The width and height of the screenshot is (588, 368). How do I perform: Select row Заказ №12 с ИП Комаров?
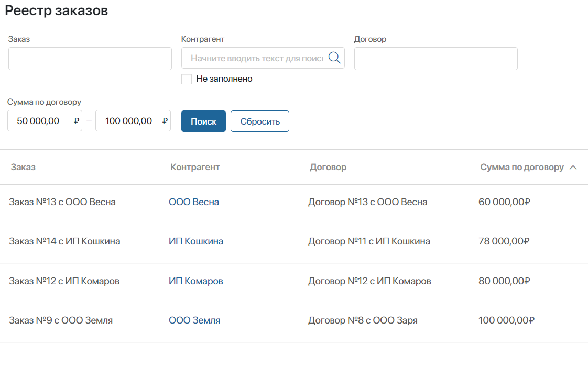[x=294, y=283]
